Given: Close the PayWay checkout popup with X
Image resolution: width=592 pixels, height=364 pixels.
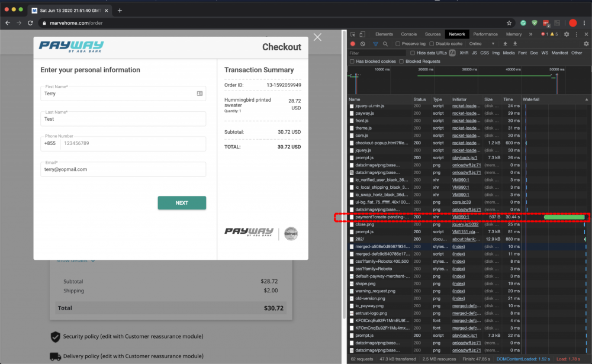Looking at the screenshot, I should 317,37.
